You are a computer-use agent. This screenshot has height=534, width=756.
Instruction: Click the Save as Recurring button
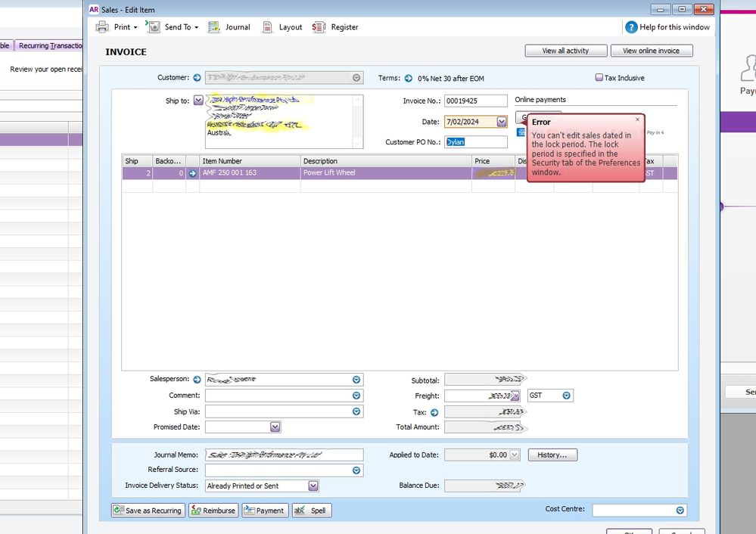tap(148, 511)
